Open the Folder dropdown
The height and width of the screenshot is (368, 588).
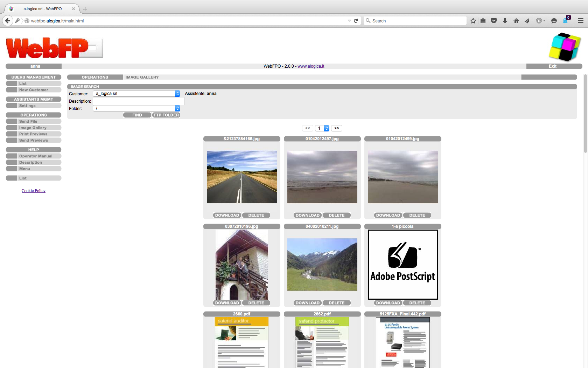(136, 108)
